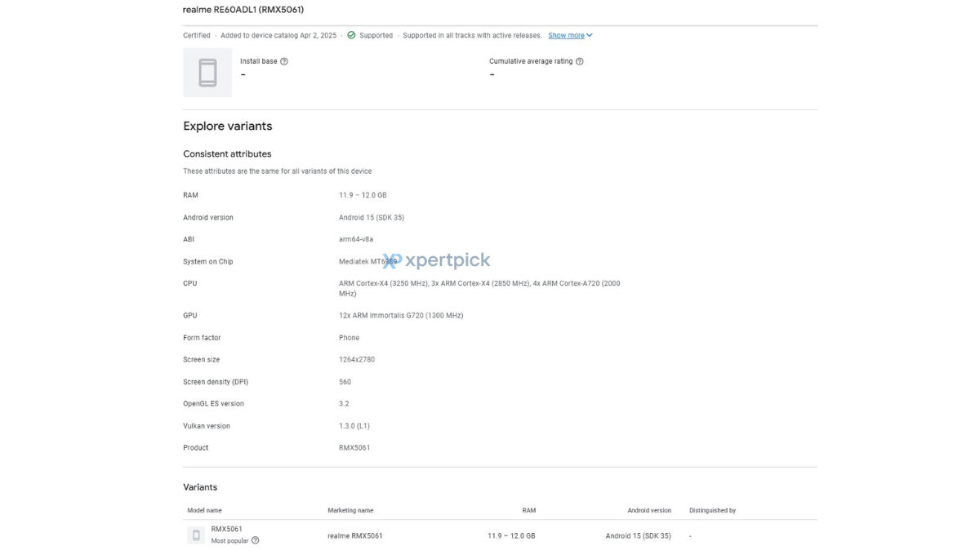Click the green Supported checkmark icon

[351, 35]
